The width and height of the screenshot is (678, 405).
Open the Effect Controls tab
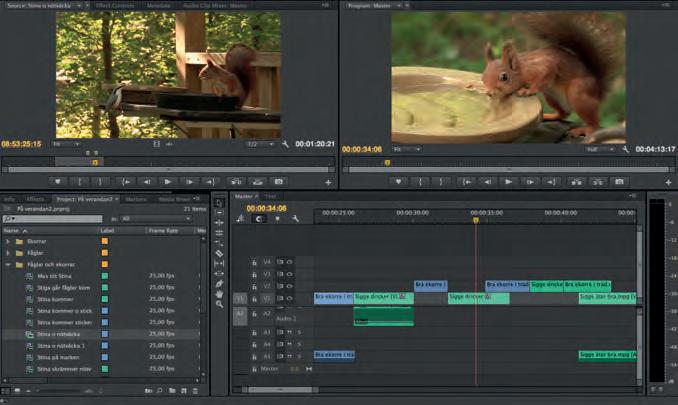click(x=116, y=5)
